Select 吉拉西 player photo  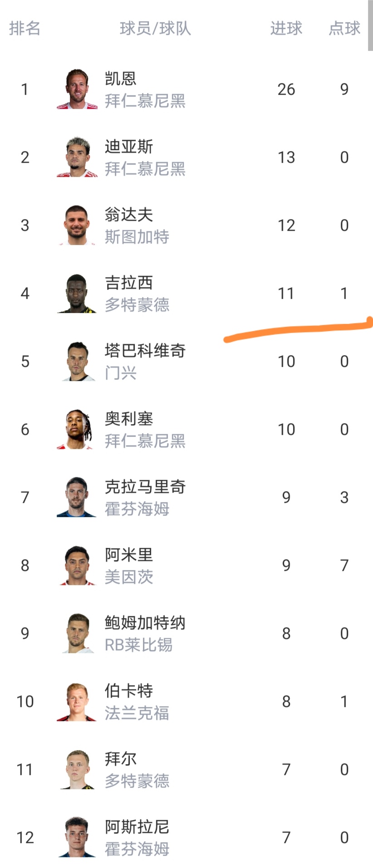click(x=77, y=293)
